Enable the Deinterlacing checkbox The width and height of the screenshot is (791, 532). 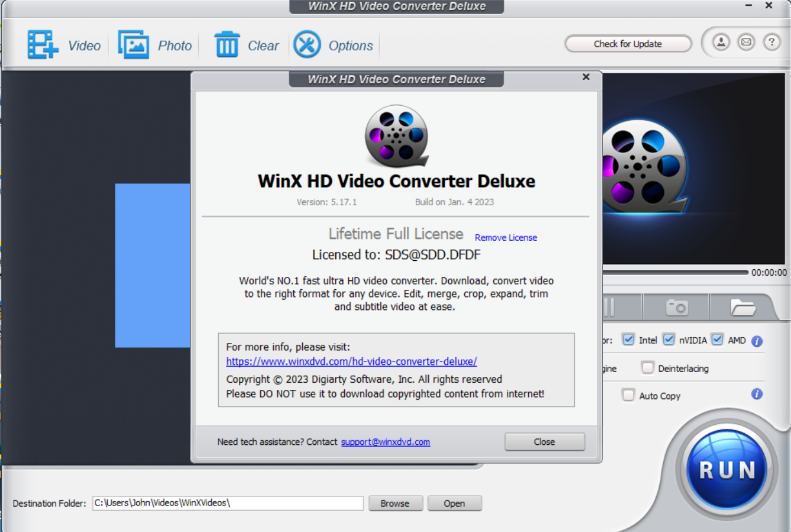(647, 368)
